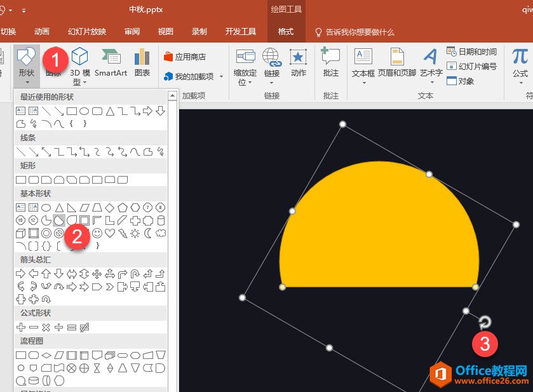The width and height of the screenshot is (533, 392).
Task: Switch to the 切换 transitions tab
Action: [8, 32]
